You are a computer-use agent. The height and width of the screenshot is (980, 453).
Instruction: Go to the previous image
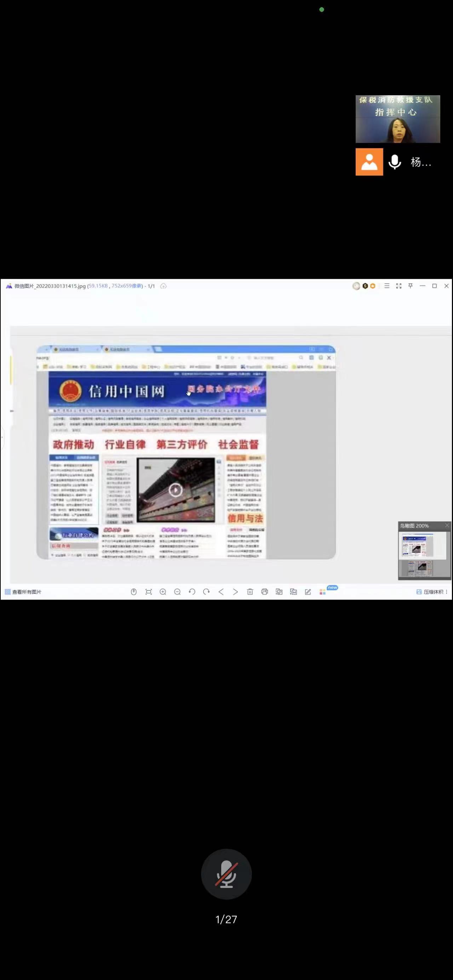[221, 592]
